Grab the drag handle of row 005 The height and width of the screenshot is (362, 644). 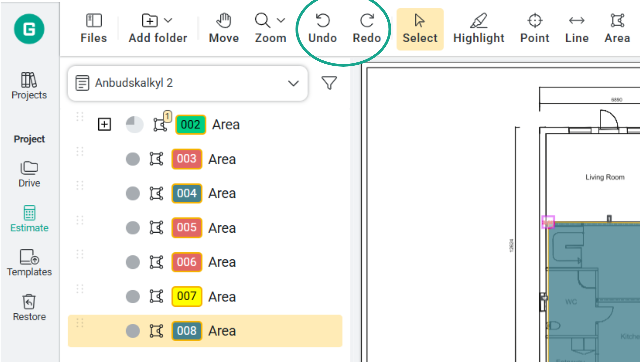pos(80,220)
